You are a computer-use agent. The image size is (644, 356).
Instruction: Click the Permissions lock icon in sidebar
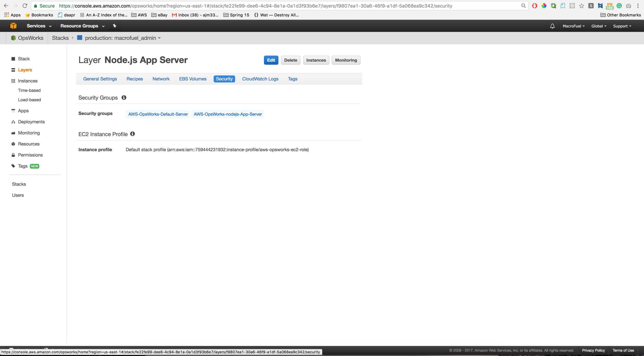pyautogui.click(x=13, y=155)
